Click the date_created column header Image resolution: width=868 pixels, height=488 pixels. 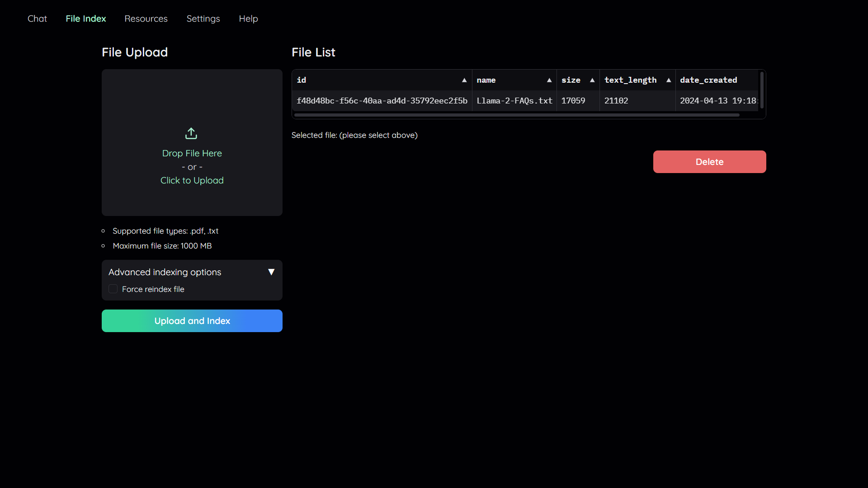click(x=708, y=80)
